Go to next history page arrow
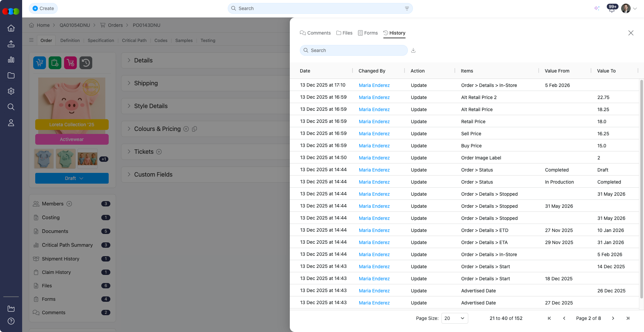This screenshot has height=332, width=644. tap(613, 318)
